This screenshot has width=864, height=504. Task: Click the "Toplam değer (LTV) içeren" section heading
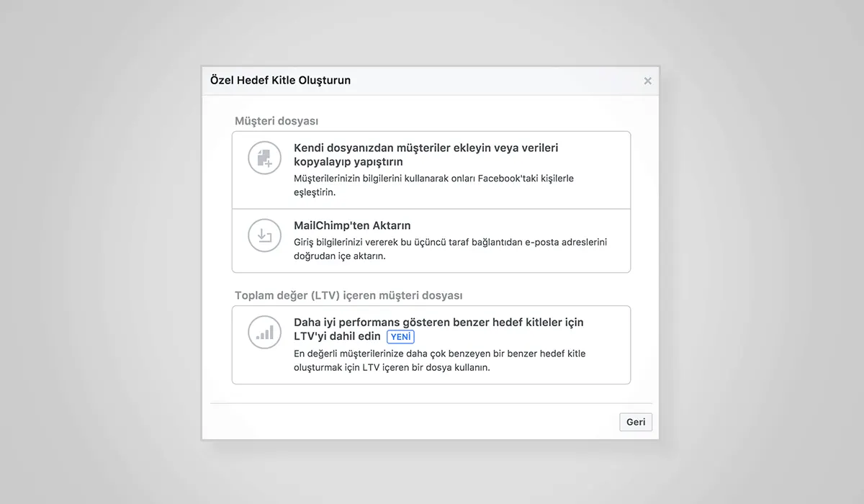click(348, 295)
